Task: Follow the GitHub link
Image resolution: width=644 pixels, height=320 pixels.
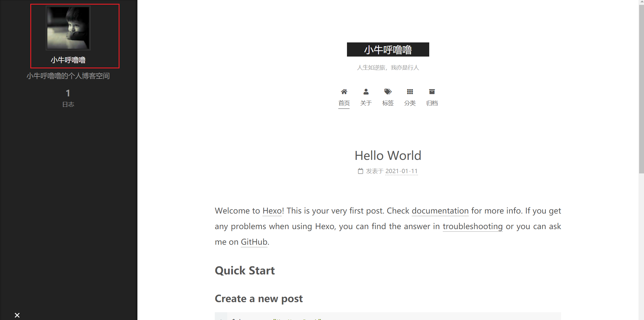Action: click(x=254, y=242)
